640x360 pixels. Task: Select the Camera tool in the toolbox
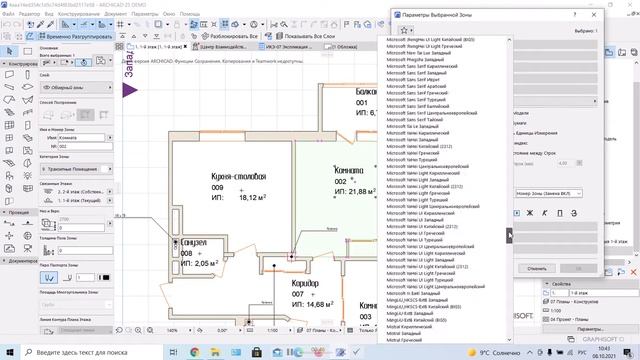[27, 248]
